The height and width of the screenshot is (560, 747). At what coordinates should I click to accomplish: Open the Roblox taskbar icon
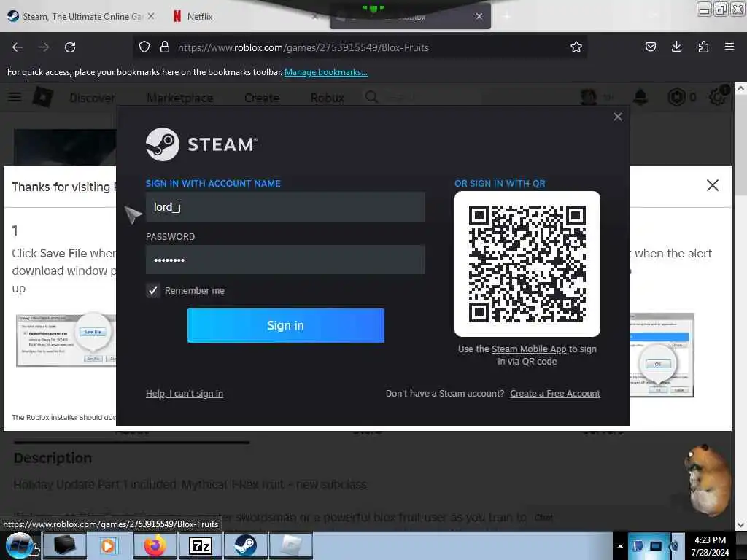[x=290, y=545]
